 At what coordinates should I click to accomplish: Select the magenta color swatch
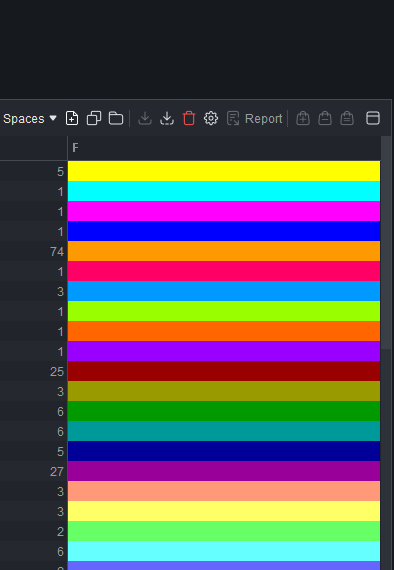coord(224,211)
